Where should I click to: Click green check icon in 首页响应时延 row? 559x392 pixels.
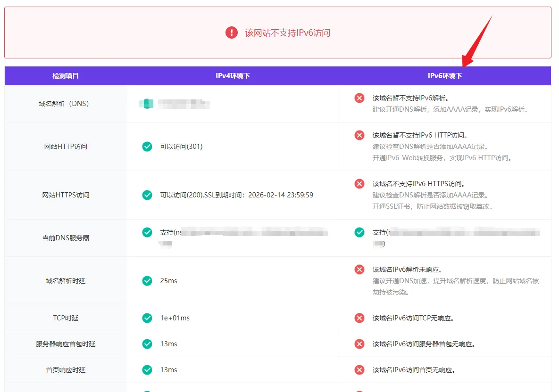[x=147, y=370]
